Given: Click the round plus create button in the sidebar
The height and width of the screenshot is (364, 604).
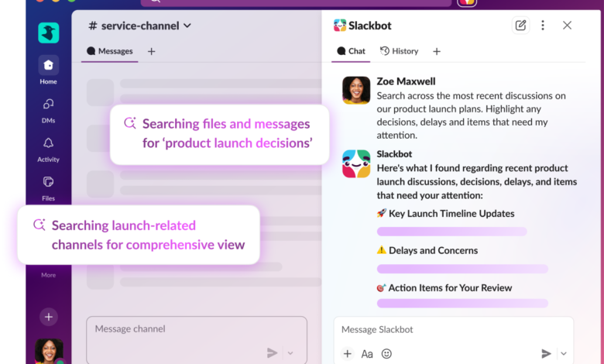Looking at the screenshot, I should [x=49, y=317].
